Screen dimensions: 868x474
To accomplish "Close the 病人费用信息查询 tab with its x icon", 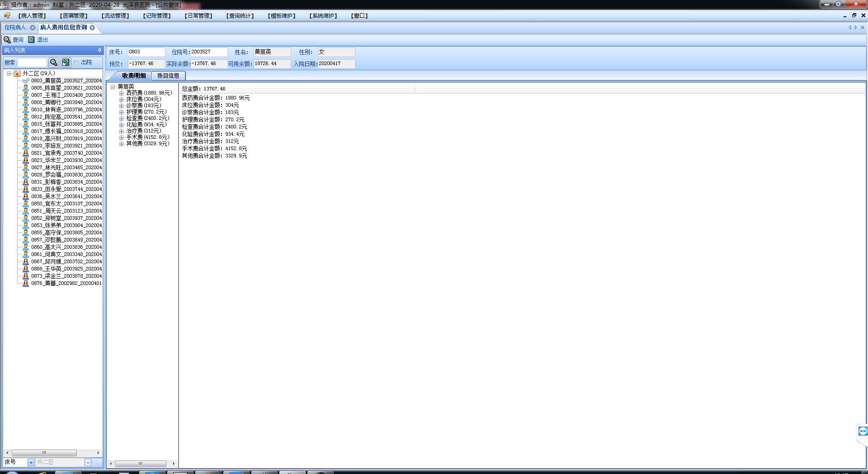I will pyautogui.click(x=92, y=28).
